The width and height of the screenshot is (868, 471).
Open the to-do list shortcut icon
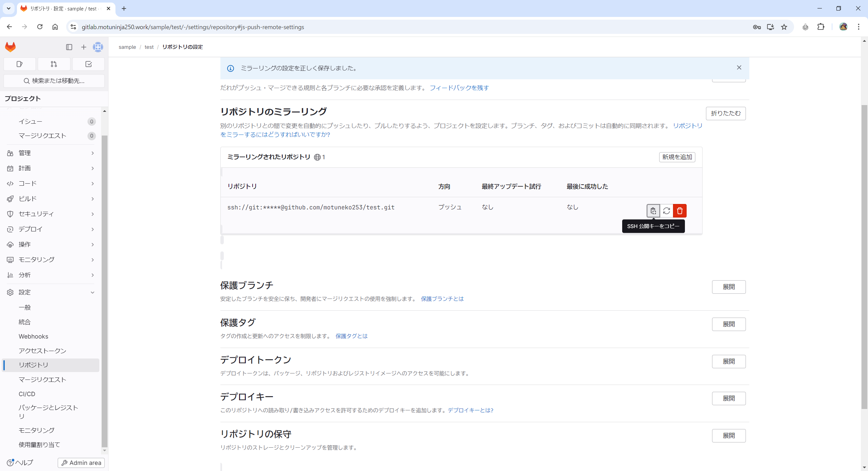click(x=88, y=64)
